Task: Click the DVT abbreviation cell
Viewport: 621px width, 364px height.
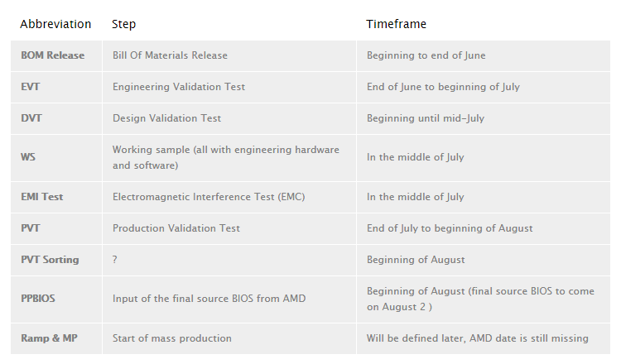Action: (56, 118)
